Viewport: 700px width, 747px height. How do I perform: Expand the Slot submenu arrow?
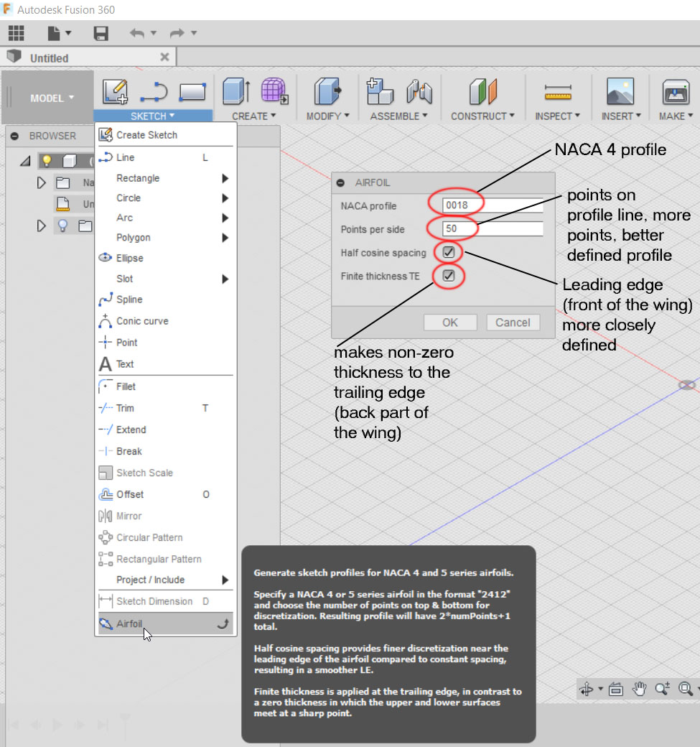pos(225,279)
